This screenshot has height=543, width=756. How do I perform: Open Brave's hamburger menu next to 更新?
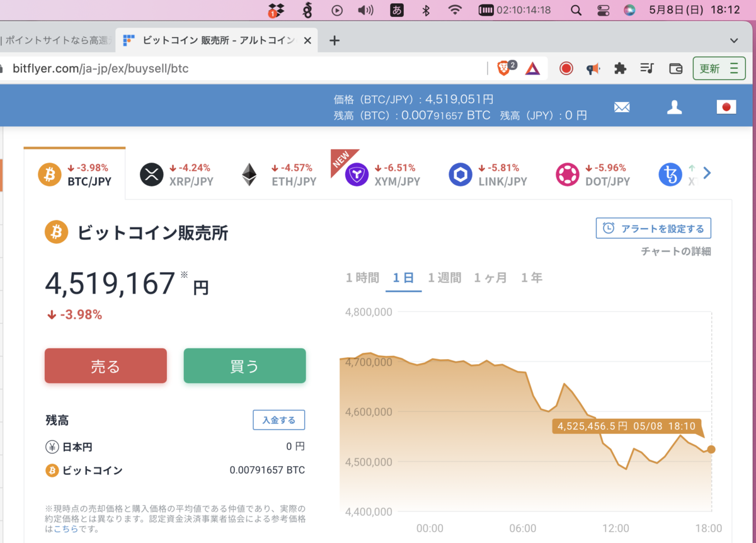[x=734, y=68]
